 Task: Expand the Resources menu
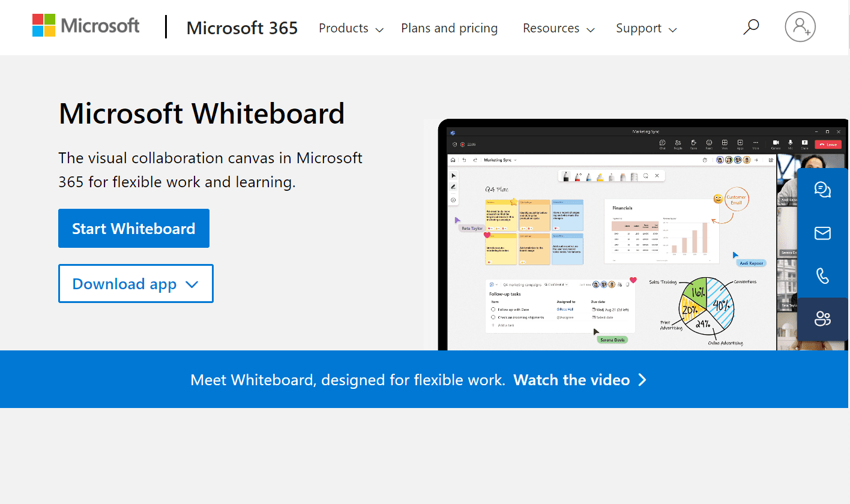coord(559,28)
